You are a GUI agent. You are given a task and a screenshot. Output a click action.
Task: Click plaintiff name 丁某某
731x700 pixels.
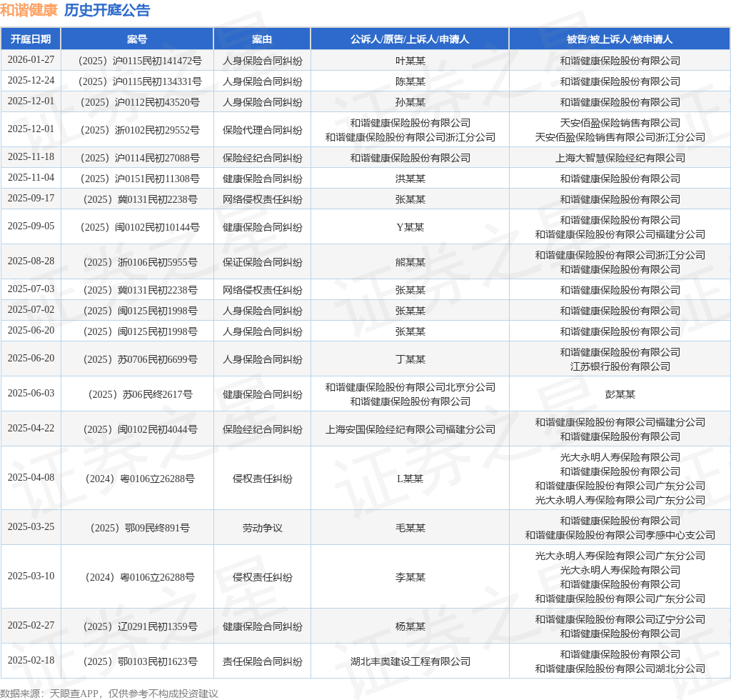tap(410, 359)
